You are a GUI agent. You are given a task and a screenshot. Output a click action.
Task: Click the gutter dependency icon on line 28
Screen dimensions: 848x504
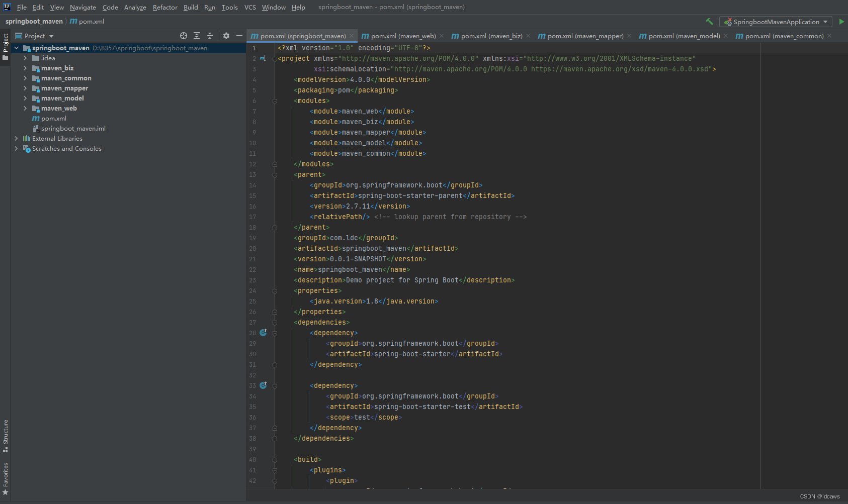coord(263,333)
